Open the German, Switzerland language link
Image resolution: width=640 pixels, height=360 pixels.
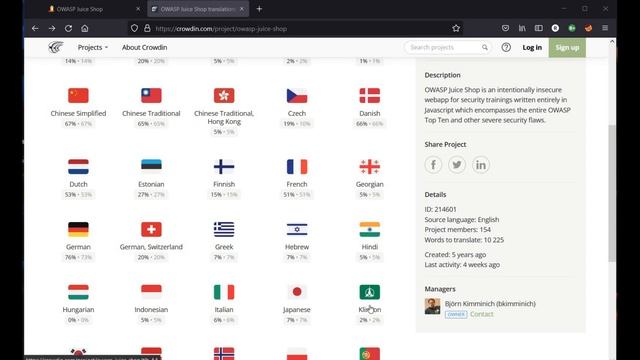(x=151, y=247)
